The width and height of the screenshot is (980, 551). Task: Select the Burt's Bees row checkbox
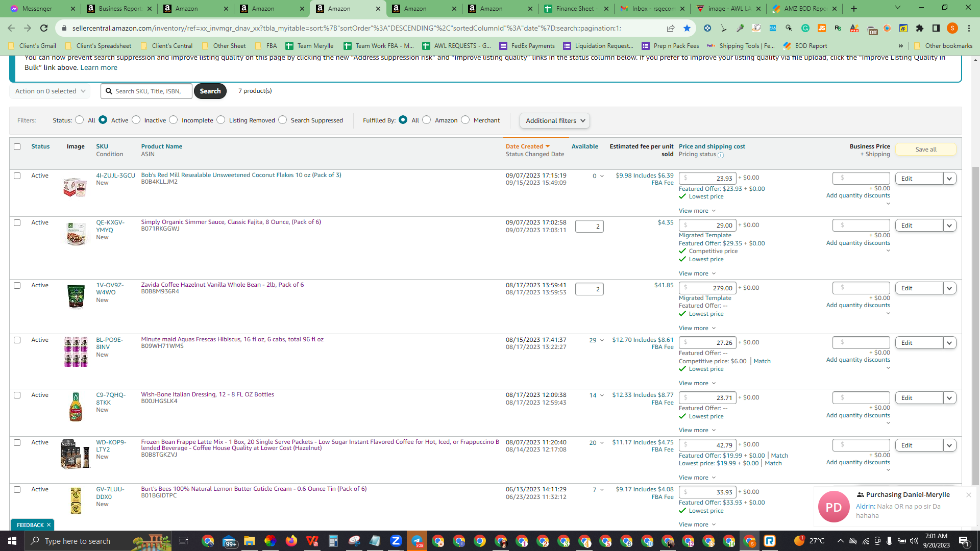(x=17, y=490)
